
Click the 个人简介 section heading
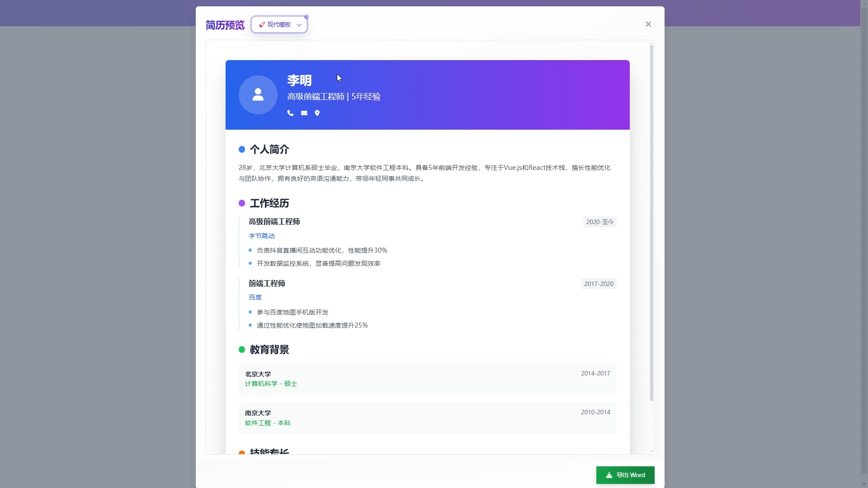coord(269,150)
